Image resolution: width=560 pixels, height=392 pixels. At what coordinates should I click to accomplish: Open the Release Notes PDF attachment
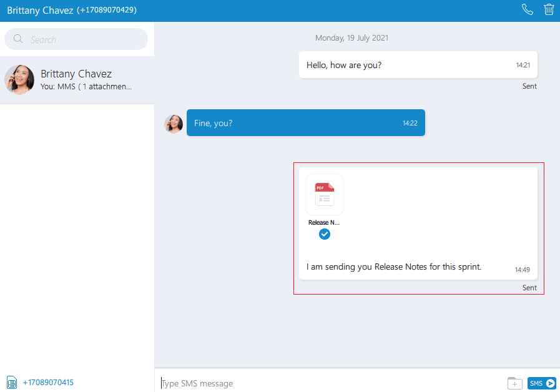(324, 194)
